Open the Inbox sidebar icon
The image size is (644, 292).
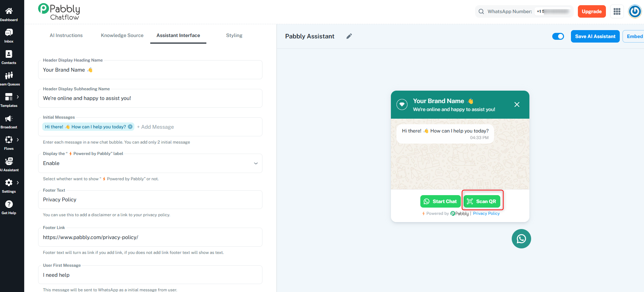pos(9,33)
